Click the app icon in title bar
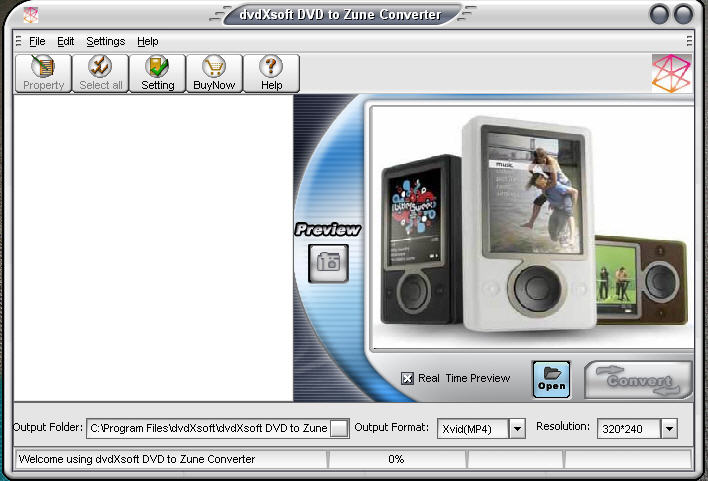 tap(31, 15)
